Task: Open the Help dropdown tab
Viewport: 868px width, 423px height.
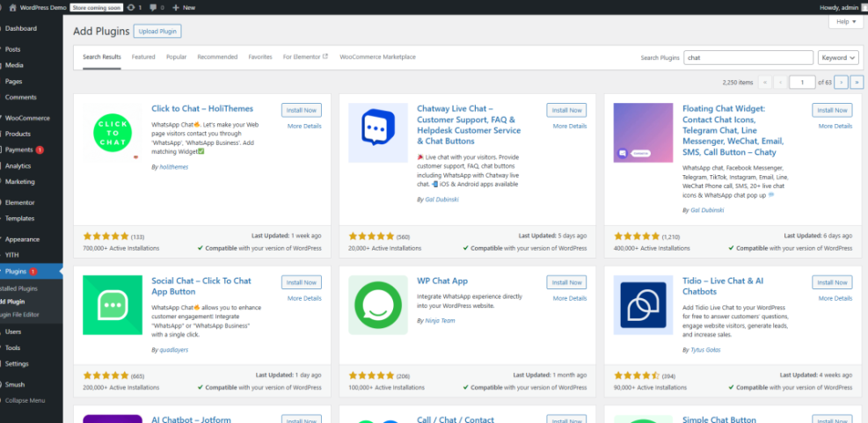Action: click(846, 22)
